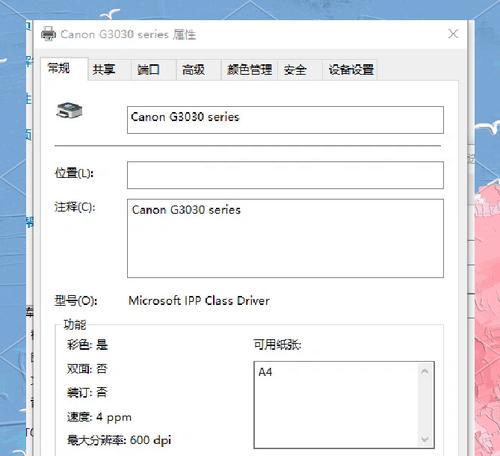This screenshot has width=500, height=456.
Task: Go to the 安全 tab
Action: pyautogui.click(x=300, y=70)
